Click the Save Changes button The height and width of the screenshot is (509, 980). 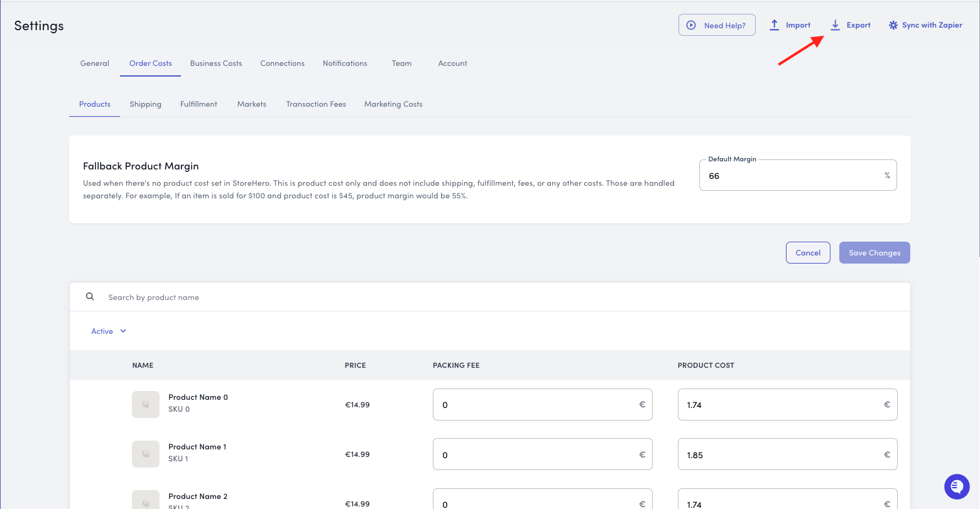point(874,253)
